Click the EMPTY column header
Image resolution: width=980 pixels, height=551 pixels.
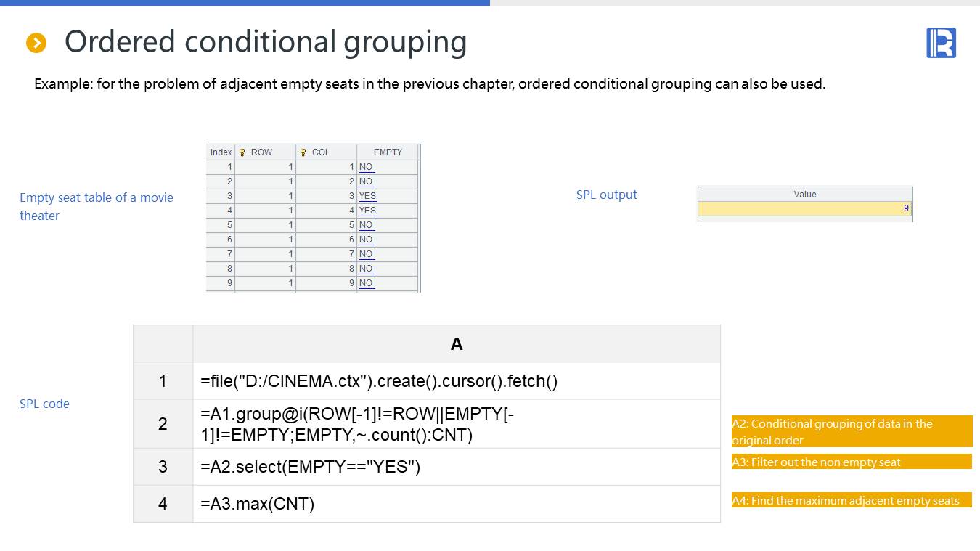388,152
